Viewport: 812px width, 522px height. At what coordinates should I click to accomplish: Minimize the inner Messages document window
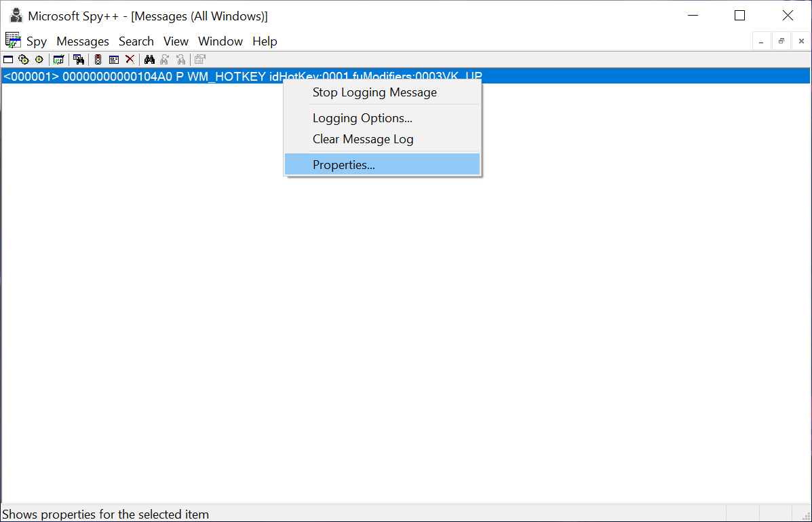[761, 41]
